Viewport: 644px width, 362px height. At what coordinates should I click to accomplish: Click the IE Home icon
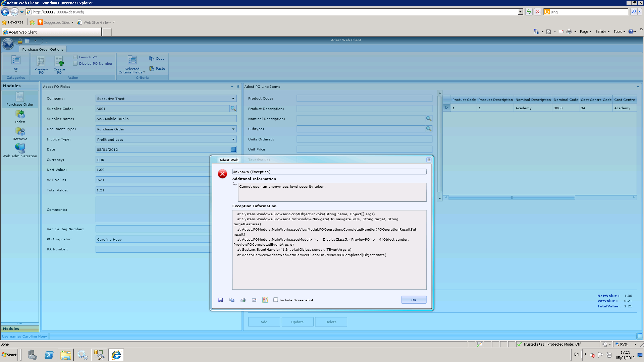click(536, 32)
